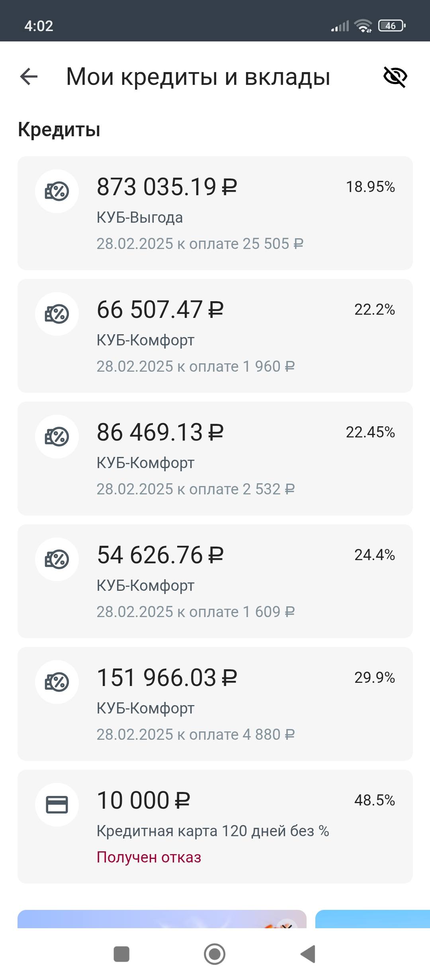
Task: Select the loan with 22.45% rate
Action: 215,459
